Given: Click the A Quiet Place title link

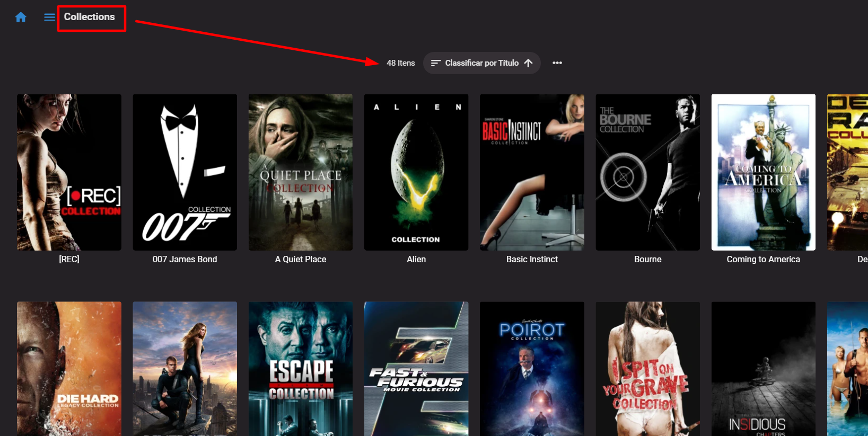Looking at the screenshot, I should click(301, 259).
